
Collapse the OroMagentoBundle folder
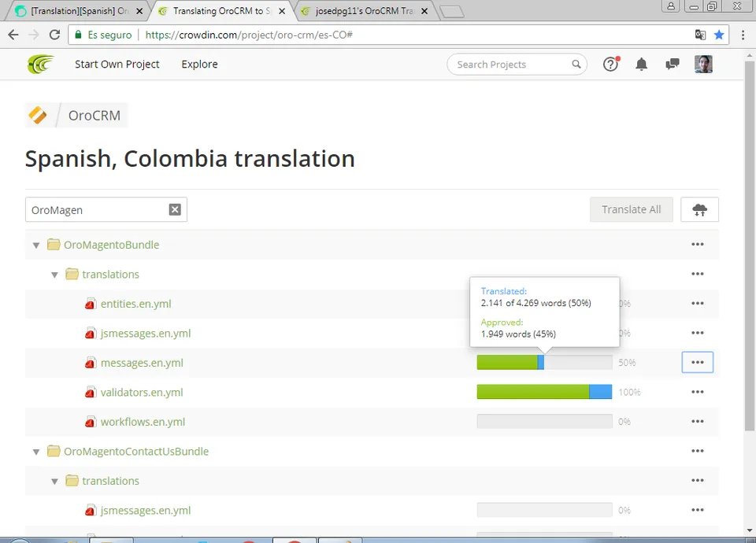coord(36,246)
